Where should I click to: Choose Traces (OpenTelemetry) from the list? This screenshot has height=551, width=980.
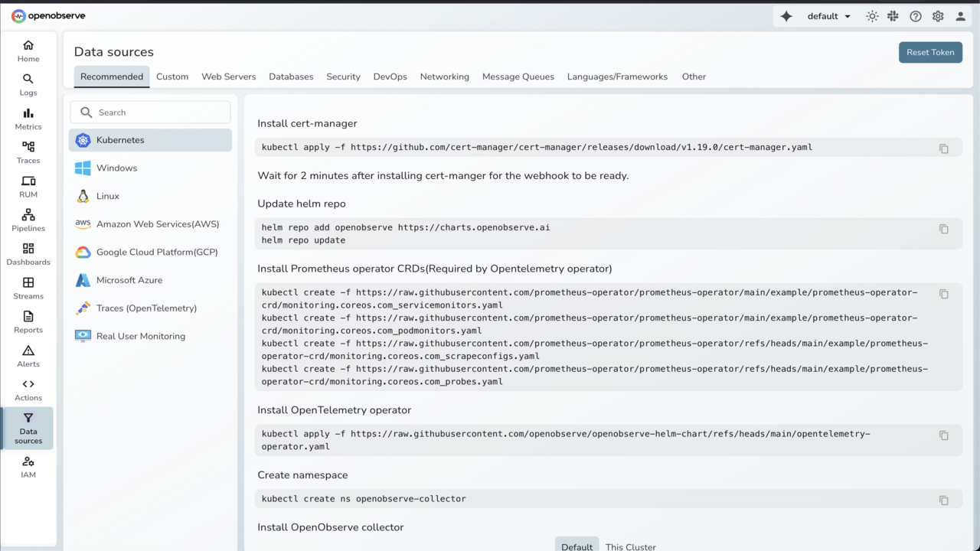coord(146,308)
